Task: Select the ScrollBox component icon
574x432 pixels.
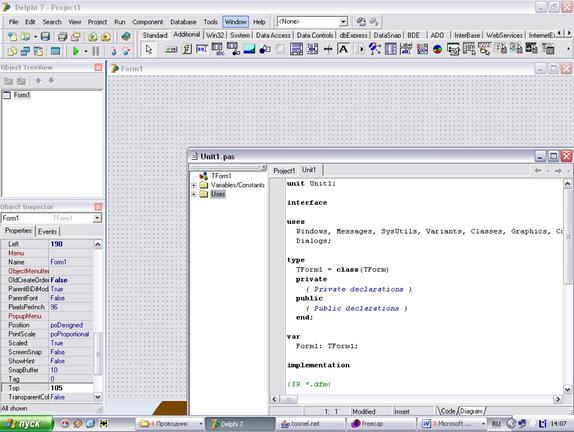Action: point(296,49)
